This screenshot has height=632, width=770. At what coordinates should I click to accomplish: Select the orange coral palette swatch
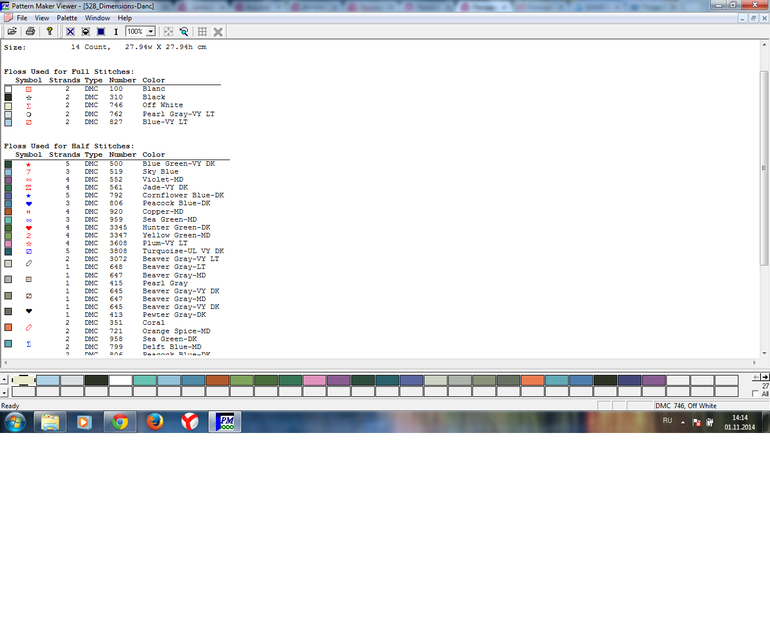(x=532, y=381)
